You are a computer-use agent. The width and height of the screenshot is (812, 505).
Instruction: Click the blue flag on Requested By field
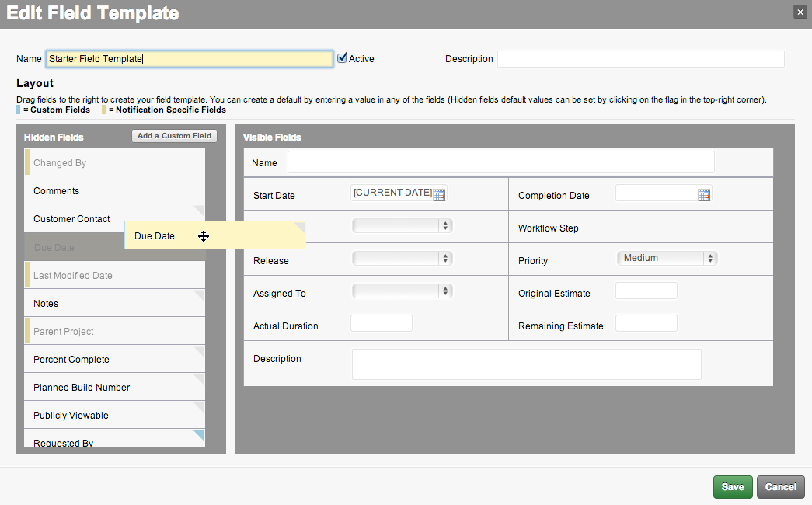tap(199, 435)
